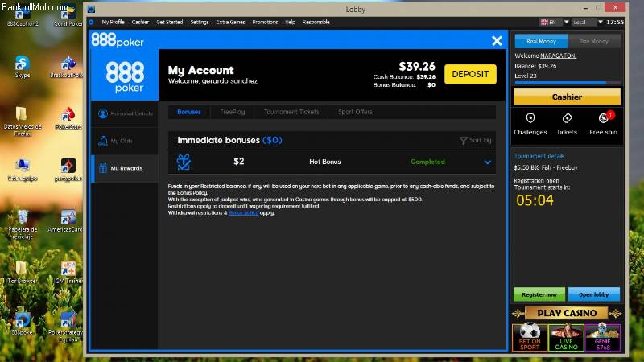Switch to Play Money mode
The image size is (644, 362).
tap(593, 42)
